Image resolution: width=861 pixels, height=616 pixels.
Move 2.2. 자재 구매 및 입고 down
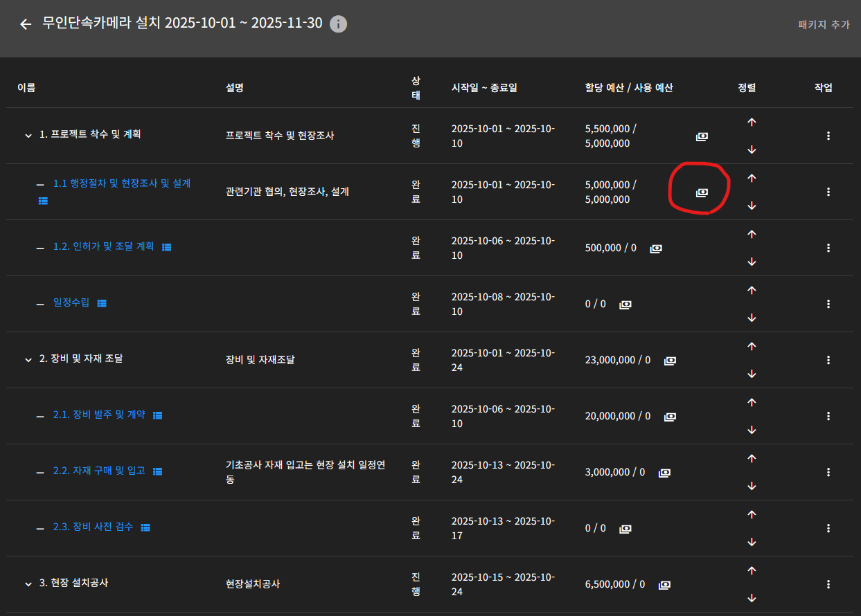pyautogui.click(x=752, y=486)
